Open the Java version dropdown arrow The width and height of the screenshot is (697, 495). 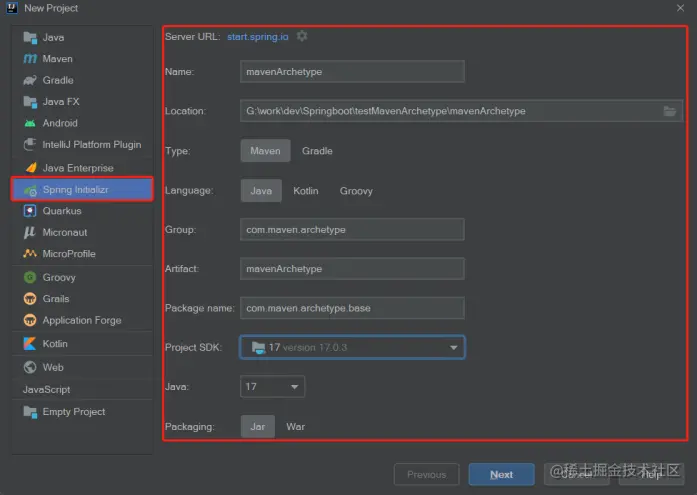click(294, 387)
